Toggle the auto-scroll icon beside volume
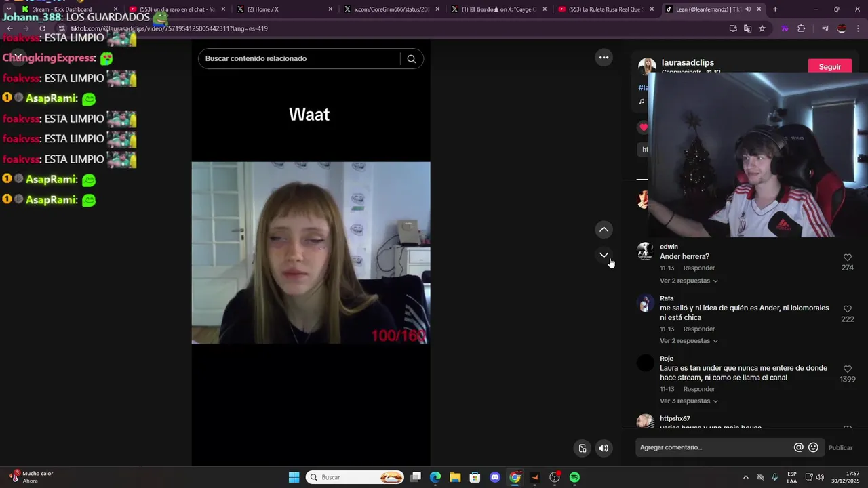 582,448
